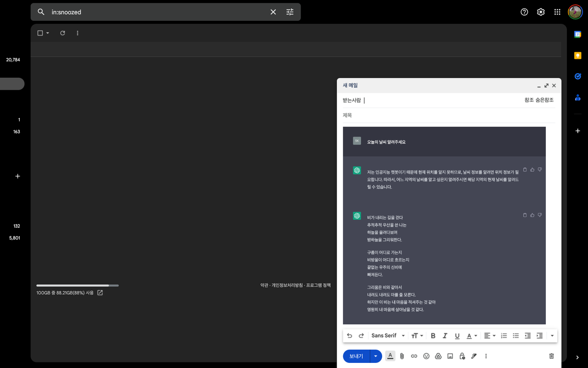588x368 pixels.
Task: Toggle underline formatting
Action: [x=457, y=336]
